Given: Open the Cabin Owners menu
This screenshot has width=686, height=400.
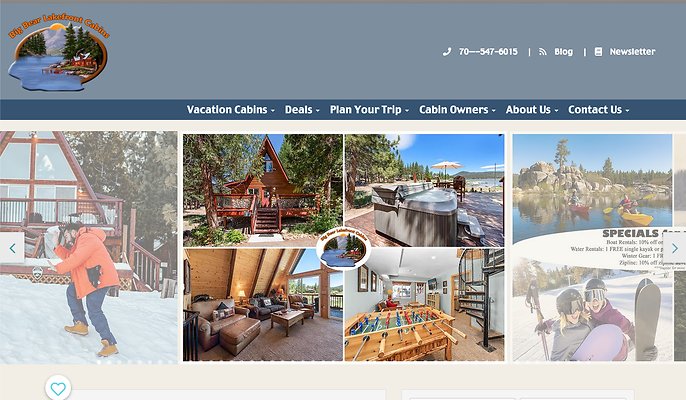Looking at the screenshot, I should coord(457,110).
